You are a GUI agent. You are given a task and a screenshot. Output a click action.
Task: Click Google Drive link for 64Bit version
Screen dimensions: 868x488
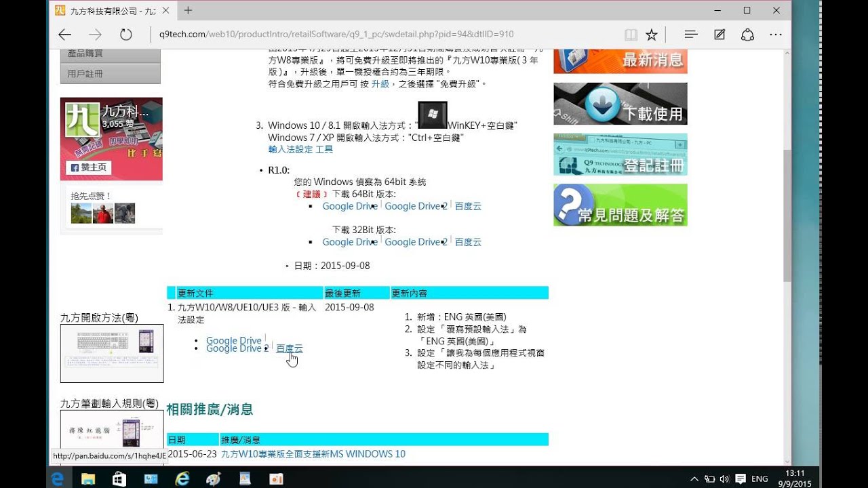350,206
